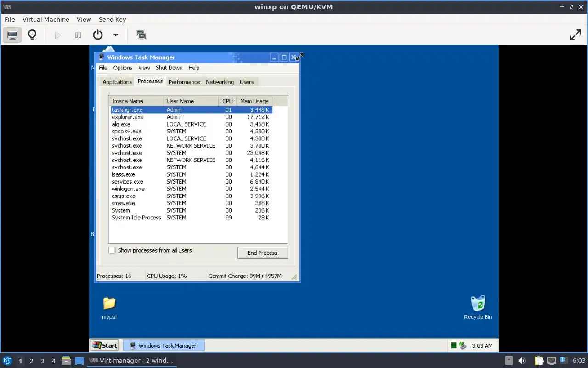Click the End Process button
Viewport: 588px width, 368px height.
pos(262,253)
